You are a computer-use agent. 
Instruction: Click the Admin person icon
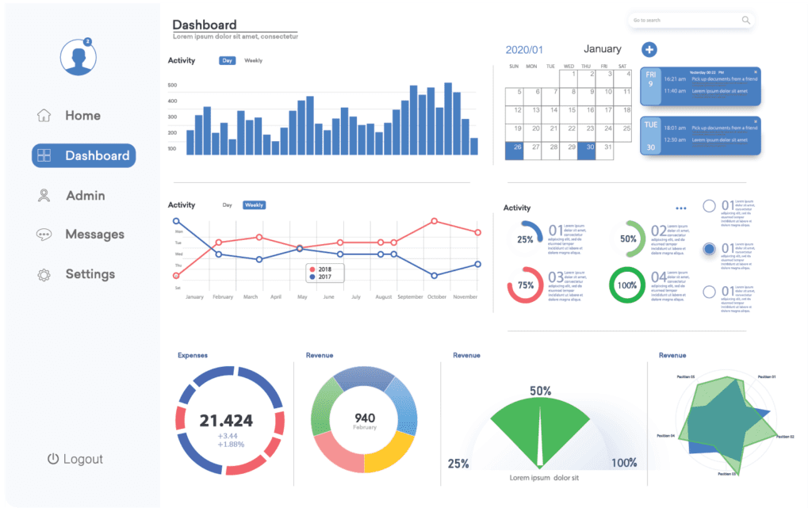(44, 195)
